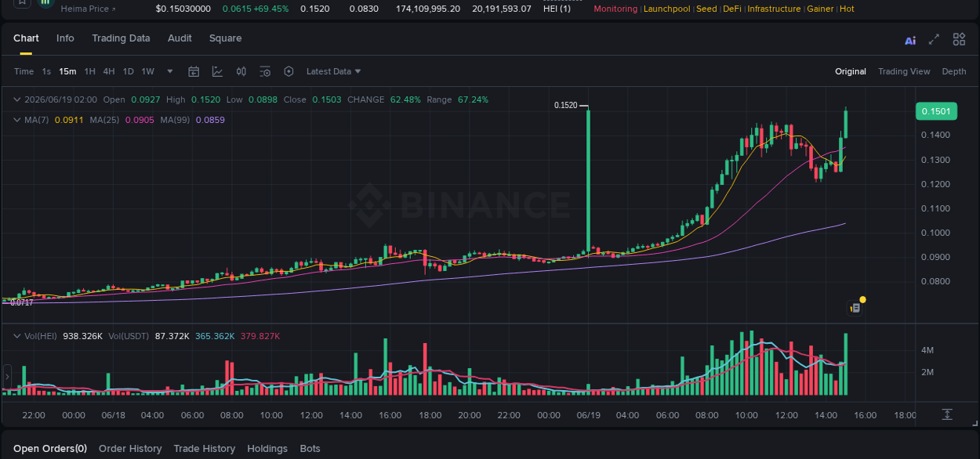Click the Vol(USDT) label
This screenshot has width=980, height=459.
127,336
